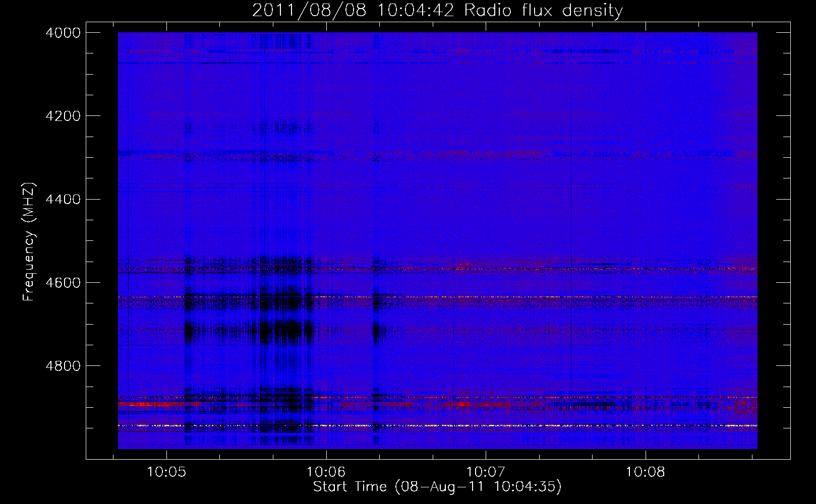This screenshot has height=504, width=816.
Task: Click the 4600 frequency tick label
Action: click(x=63, y=283)
